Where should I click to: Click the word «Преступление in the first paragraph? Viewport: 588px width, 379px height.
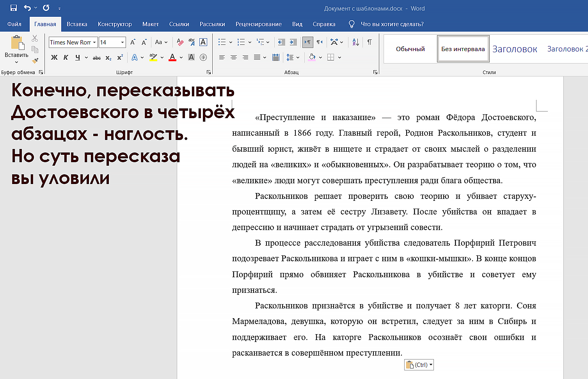285,117
